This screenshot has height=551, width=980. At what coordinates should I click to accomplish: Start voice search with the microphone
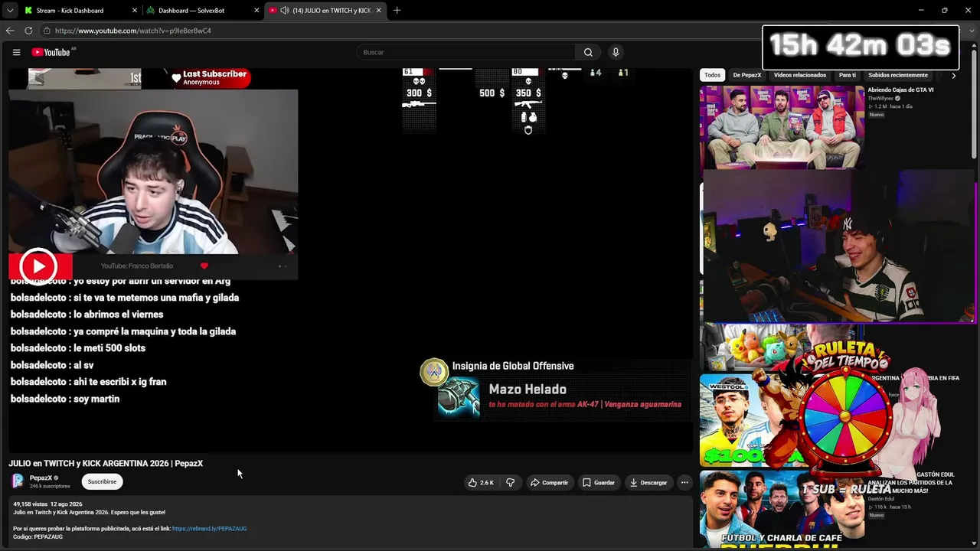616,52
